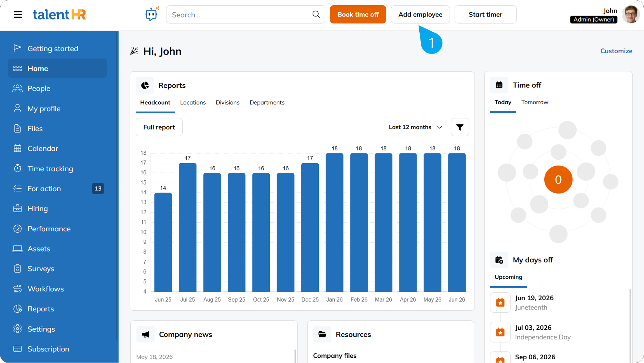644x363 pixels.
Task: Click the Jun 19, 2026 date entry
Action: [534, 298]
